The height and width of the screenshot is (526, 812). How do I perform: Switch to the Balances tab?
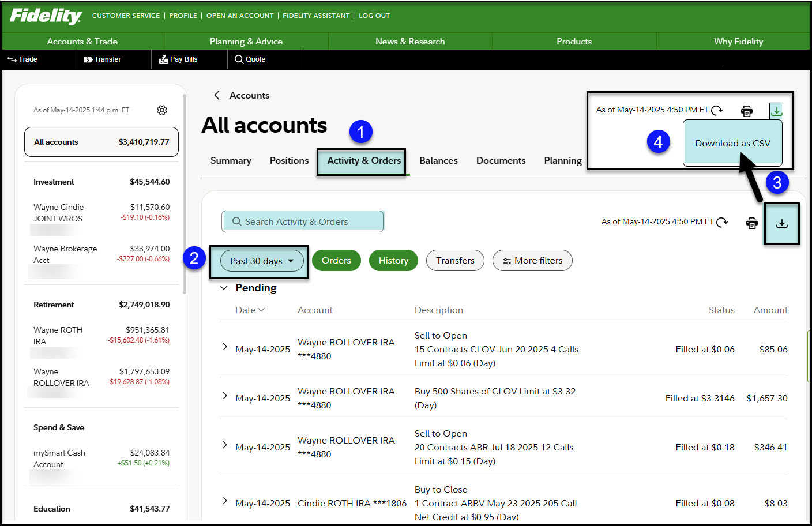click(438, 160)
